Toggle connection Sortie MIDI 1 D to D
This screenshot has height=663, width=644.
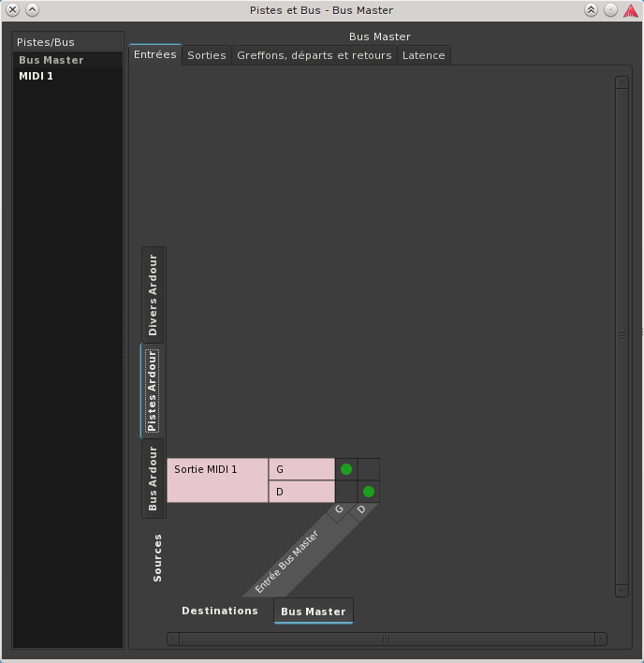tap(369, 492)
